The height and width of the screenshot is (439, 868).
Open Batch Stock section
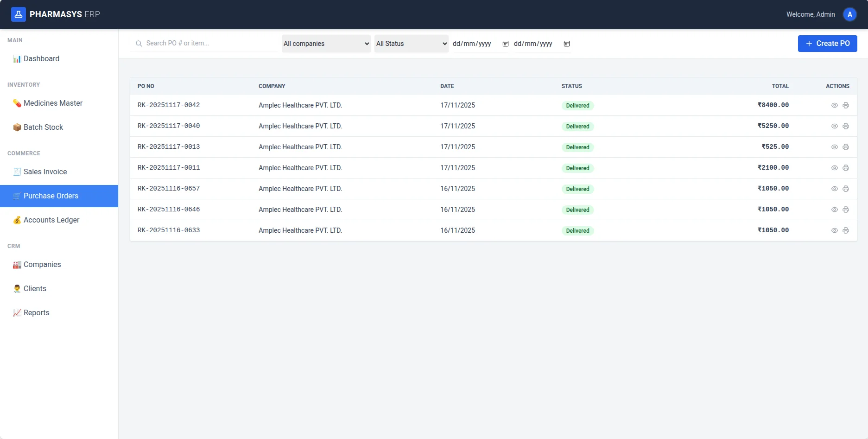(59, 127)
